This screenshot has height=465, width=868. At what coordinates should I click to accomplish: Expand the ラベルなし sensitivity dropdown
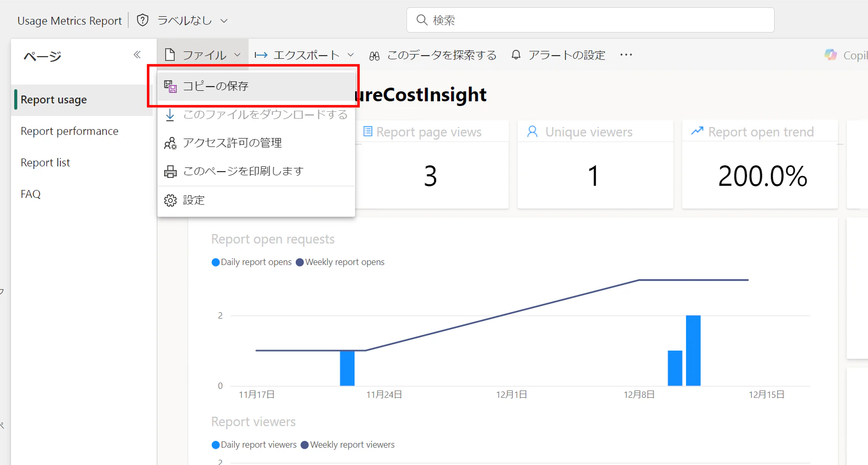pyautogui.click(x=224, y=21)
